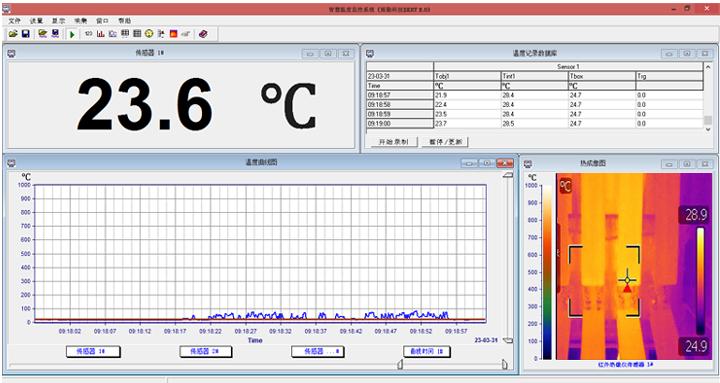Viewport: 720px width, 383px height.
Task: Click the 开始录制 button under data table
Action: pyautogui.click(x=394, y=142)
